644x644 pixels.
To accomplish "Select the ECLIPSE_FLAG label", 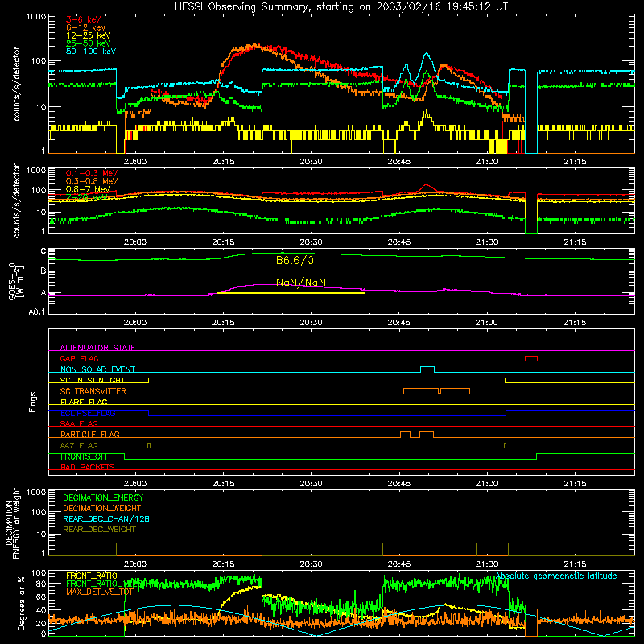I will pyautogui.click(x=88, y=413).
